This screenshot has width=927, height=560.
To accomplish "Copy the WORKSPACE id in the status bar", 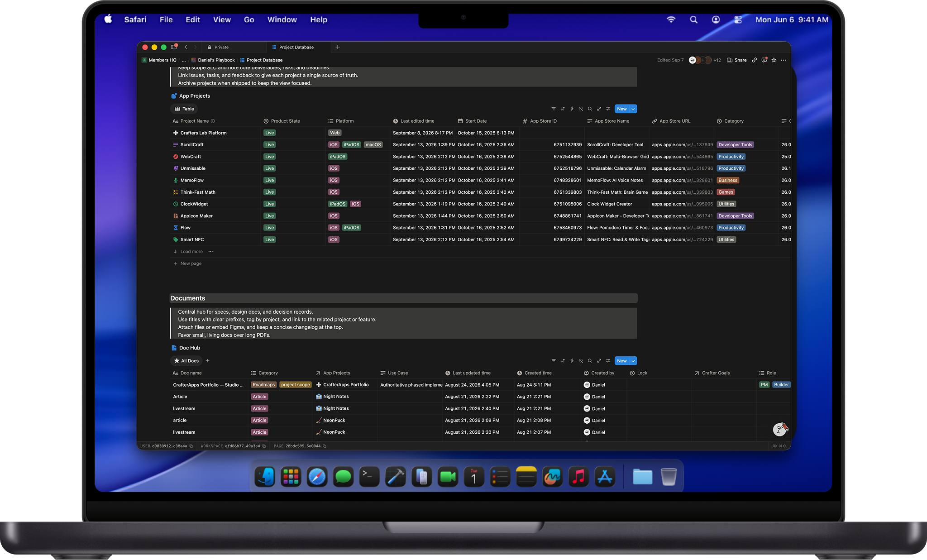I will click(264, 446).
